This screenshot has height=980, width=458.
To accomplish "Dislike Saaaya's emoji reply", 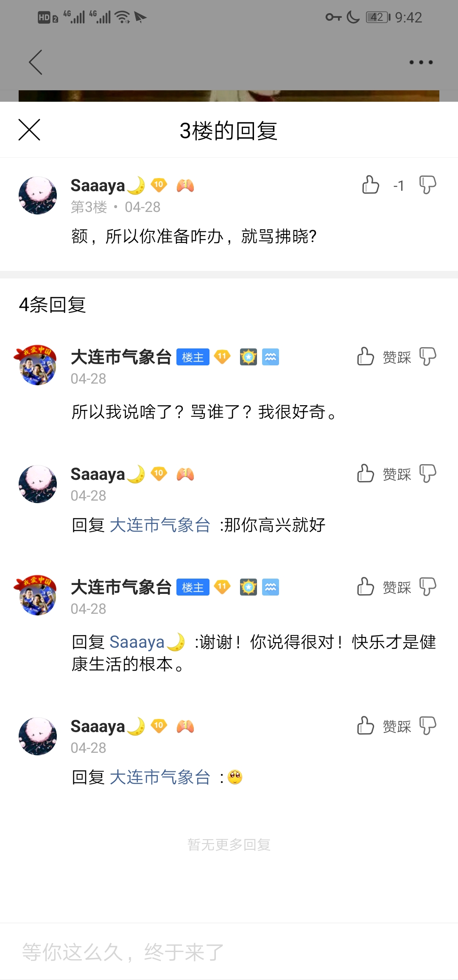I will (x=427, y=726).
